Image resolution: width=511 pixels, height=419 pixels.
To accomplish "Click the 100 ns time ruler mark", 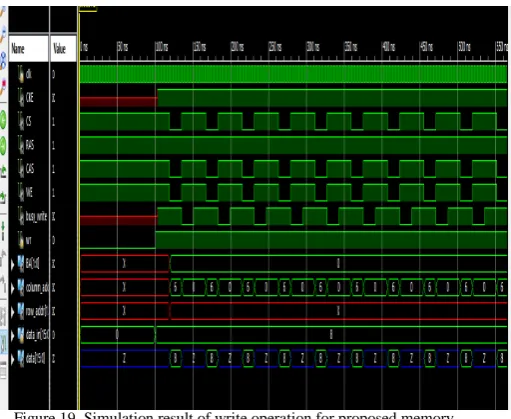I will coord(162,47).
